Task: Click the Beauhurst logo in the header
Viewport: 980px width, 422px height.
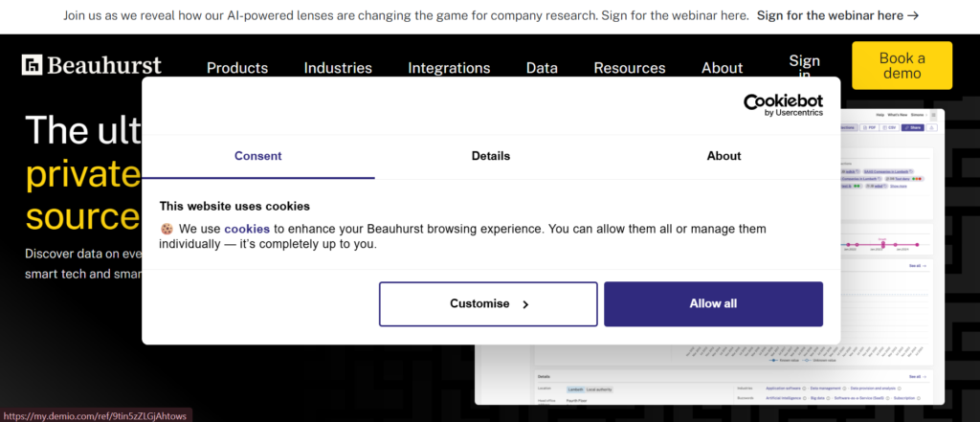Action: pos(92,65)
